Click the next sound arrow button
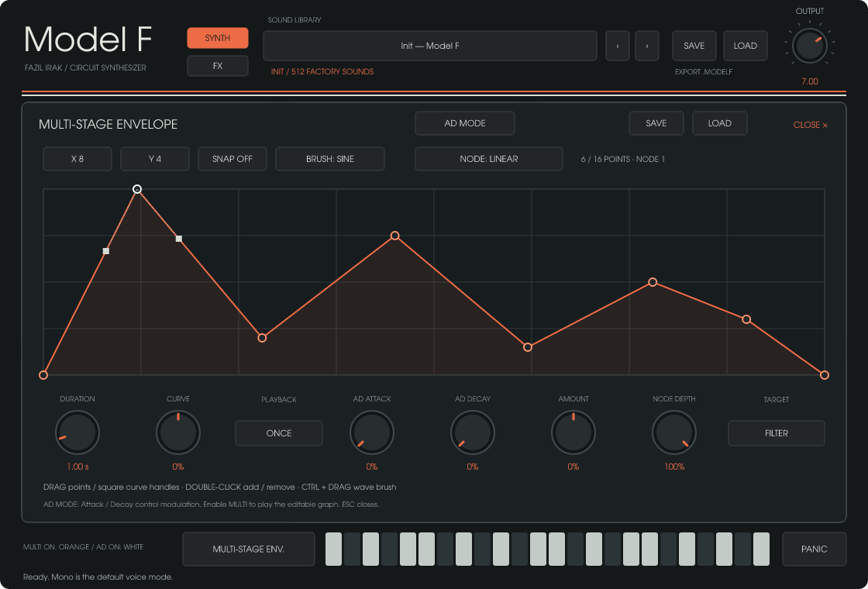The image size is (868, 589). click(x=646, y=46)
